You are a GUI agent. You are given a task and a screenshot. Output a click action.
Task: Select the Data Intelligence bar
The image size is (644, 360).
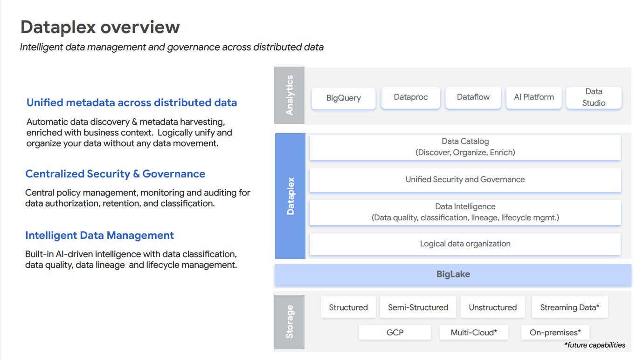point(465,212)
